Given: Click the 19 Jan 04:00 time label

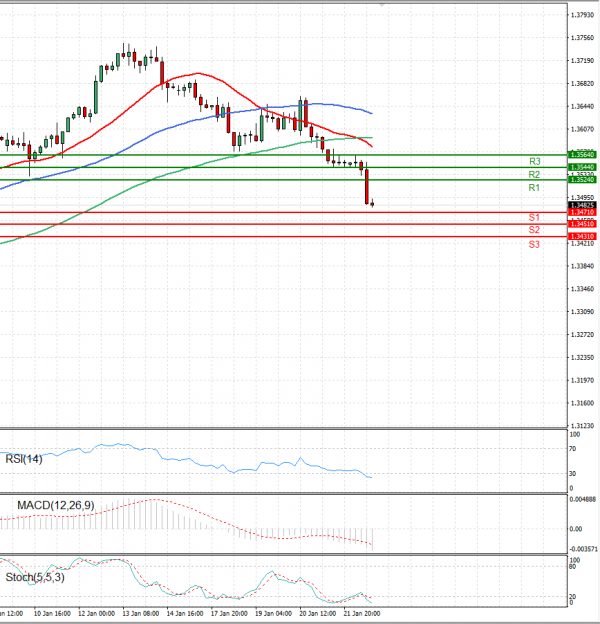Looking at the screenshot, I should point(273,613).
